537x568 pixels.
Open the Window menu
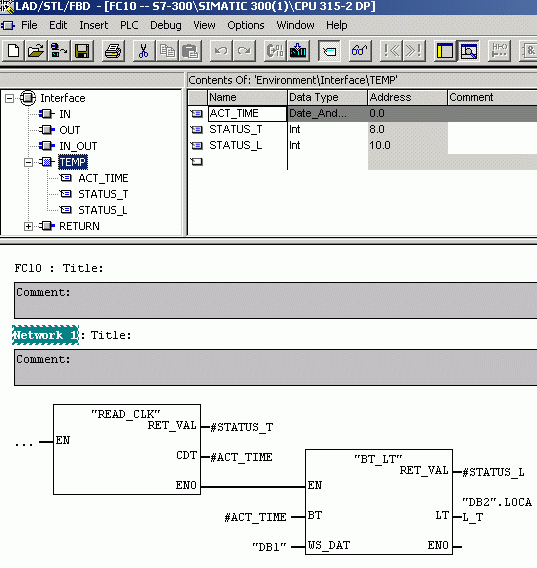295,25
